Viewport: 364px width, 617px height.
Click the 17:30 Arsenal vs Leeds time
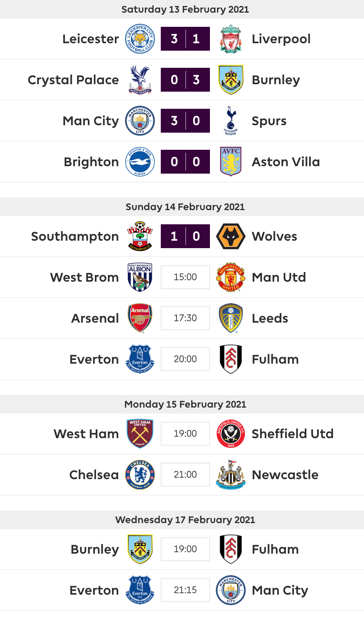tap(185, 318)
